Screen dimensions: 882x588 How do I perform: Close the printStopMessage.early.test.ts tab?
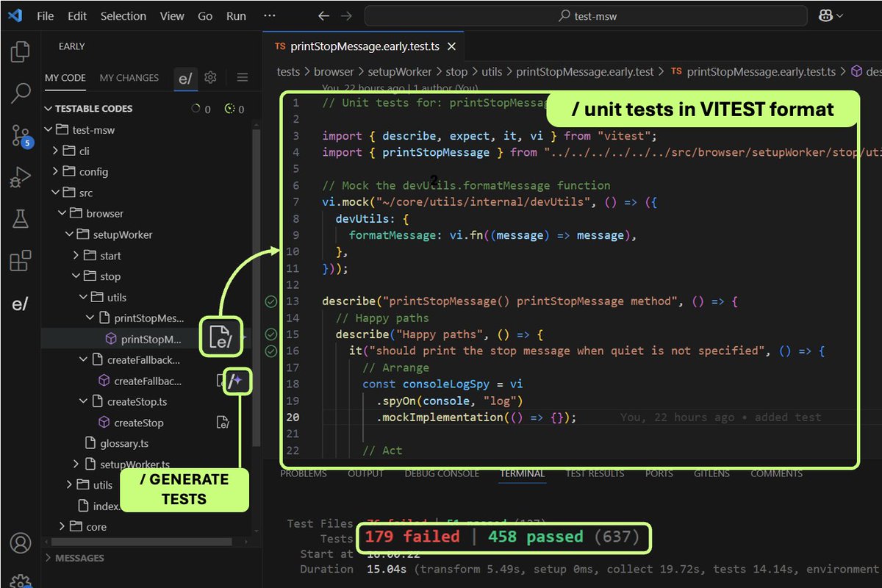(x=451, y=46)
